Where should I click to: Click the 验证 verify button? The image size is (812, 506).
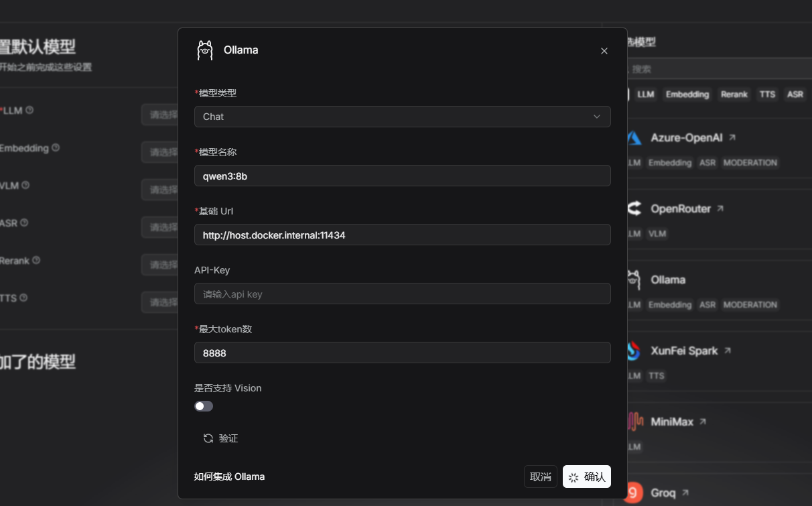tap(221, 438)
